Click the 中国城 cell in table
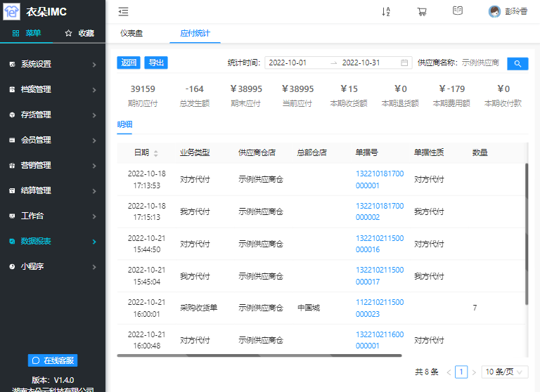540x392 pixels. click(309, 308)
